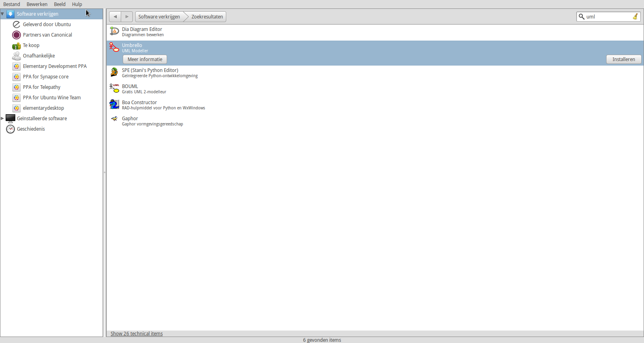Viewport: 644px width, 343px height.
Task: Click the Geïnstalleerde software monitor icon
Action: point(10,119)
